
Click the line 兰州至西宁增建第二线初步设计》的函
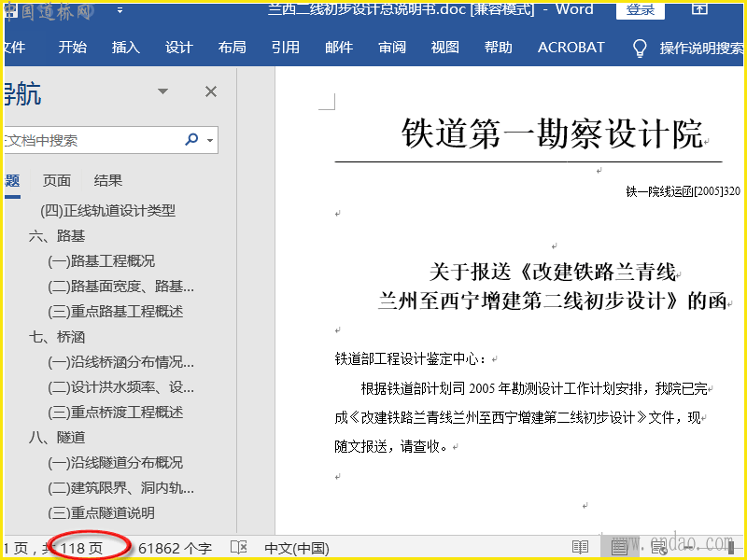click(x=553, y=301)
